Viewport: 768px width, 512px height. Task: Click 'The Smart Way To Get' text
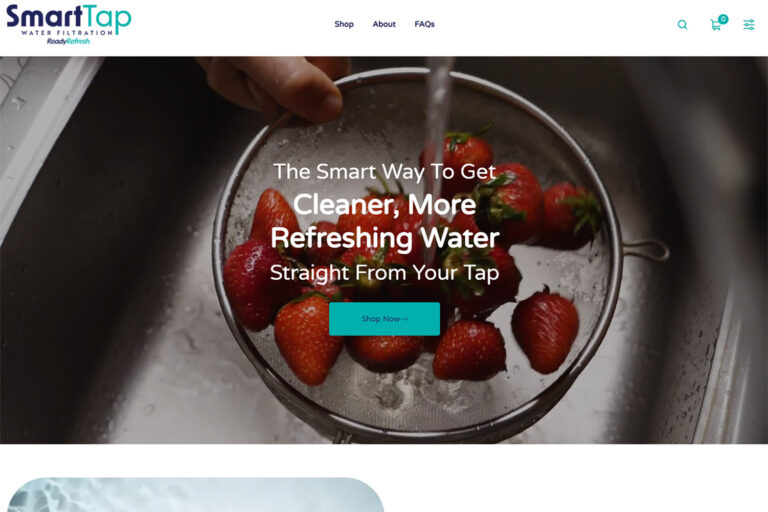[384, 171]
